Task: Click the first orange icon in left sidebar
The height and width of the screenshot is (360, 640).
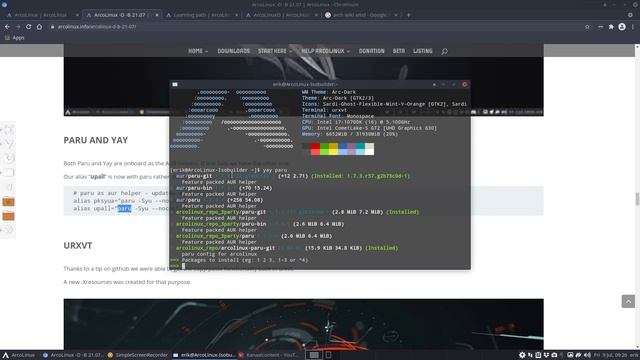Action: tap(8, 202)
